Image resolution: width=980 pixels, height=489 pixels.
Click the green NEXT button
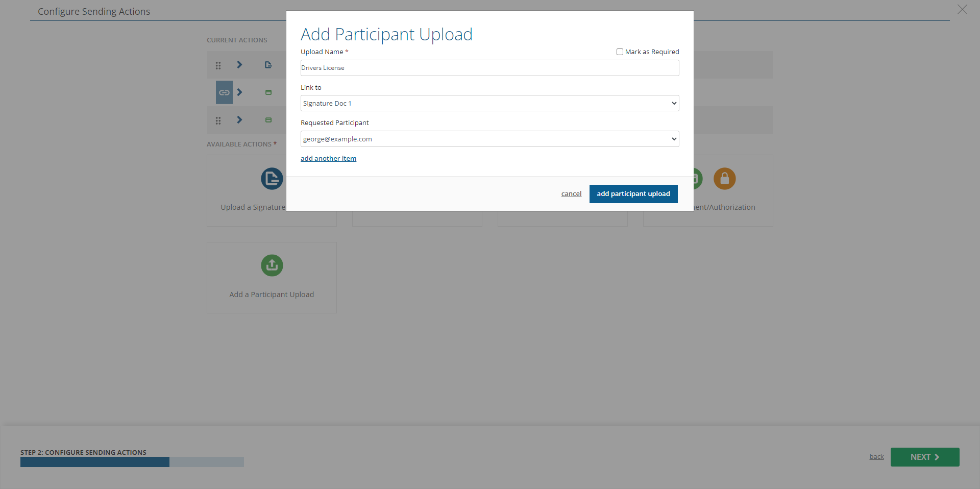tap(925, 457)
